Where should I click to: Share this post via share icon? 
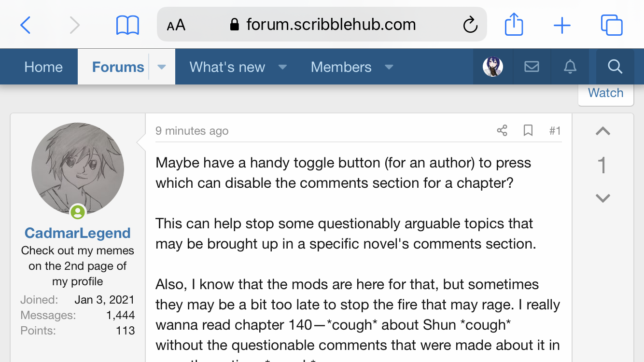(502, 130)
